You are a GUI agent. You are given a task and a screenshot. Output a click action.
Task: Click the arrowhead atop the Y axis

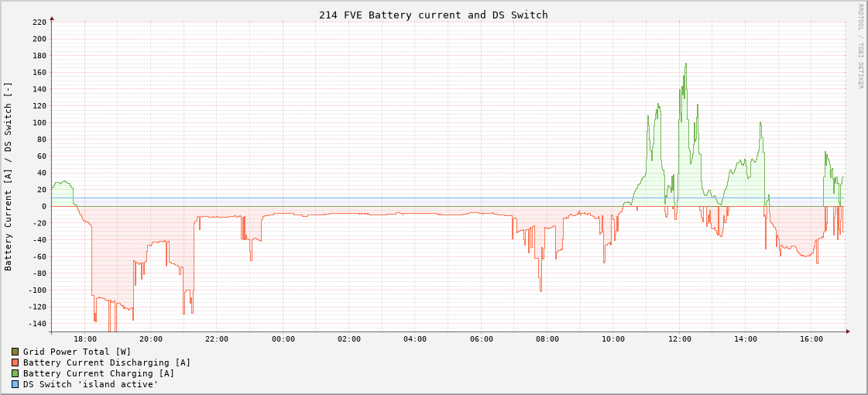click(52, 18)
